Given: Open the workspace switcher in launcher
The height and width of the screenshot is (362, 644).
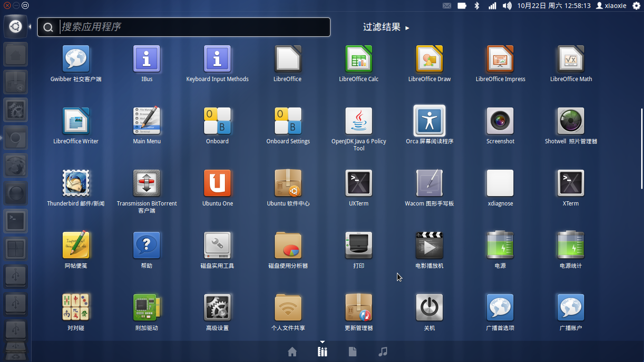Looking at the screenshot, I should (16, 249).
